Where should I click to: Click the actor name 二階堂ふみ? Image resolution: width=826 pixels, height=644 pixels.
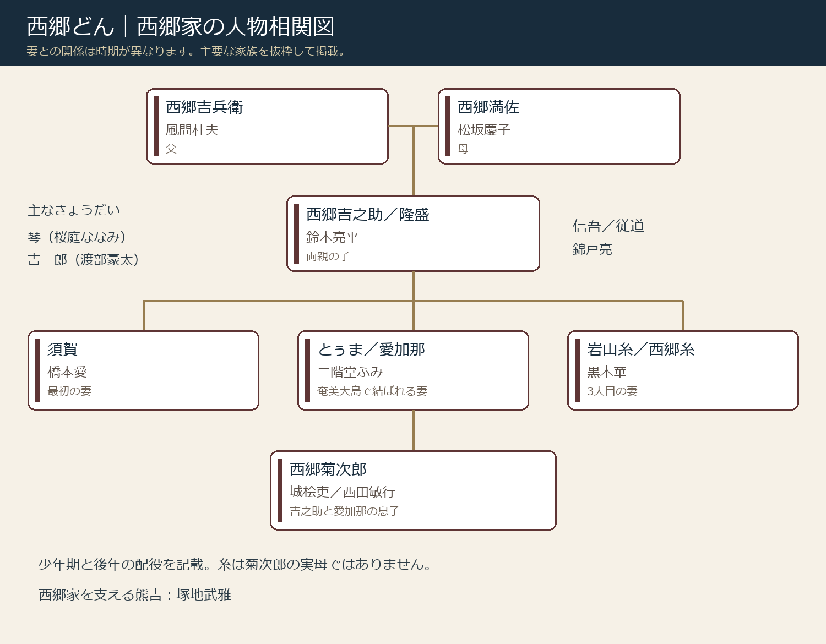(350, 372)
